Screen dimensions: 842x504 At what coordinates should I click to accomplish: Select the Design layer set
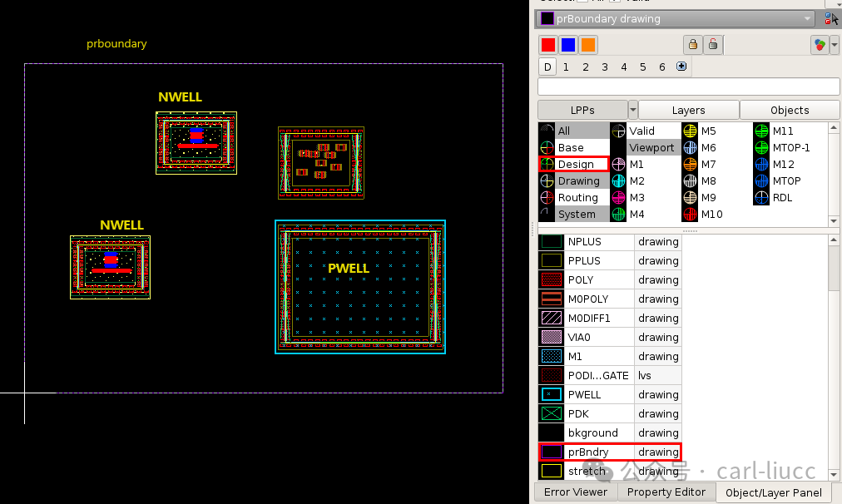tap(574, 164)
